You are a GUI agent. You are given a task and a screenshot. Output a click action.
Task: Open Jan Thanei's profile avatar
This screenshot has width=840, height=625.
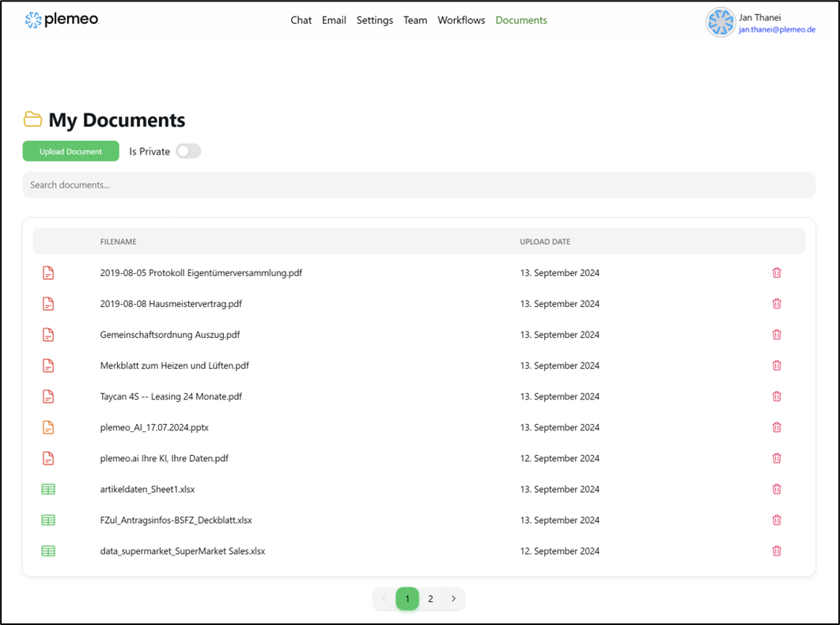pyautogui.click(x=721, y=23)
